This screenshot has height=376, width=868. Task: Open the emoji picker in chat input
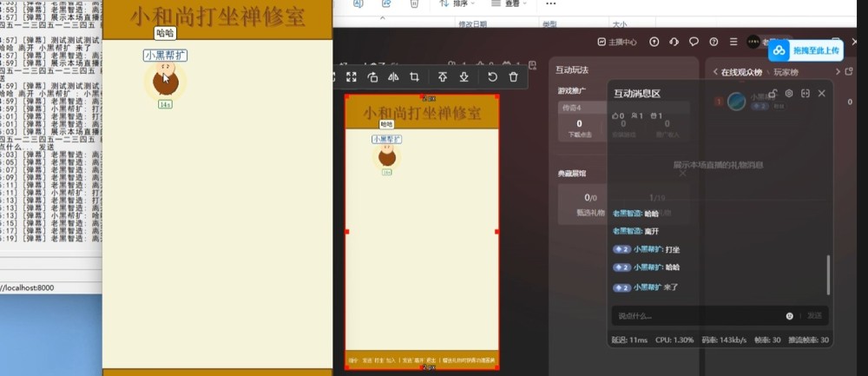pos(789,315)
